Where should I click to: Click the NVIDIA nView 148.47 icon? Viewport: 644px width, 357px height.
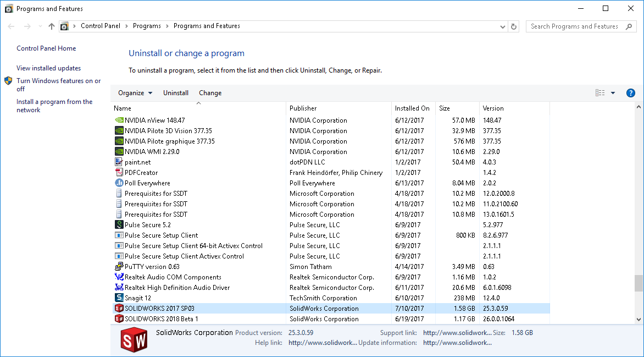click(119, 120)
